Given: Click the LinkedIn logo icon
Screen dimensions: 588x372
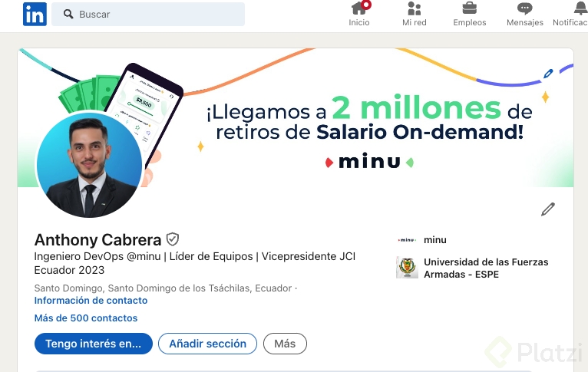Looking at the screenshot, I should pyautogui.click(x=35, y=15).
